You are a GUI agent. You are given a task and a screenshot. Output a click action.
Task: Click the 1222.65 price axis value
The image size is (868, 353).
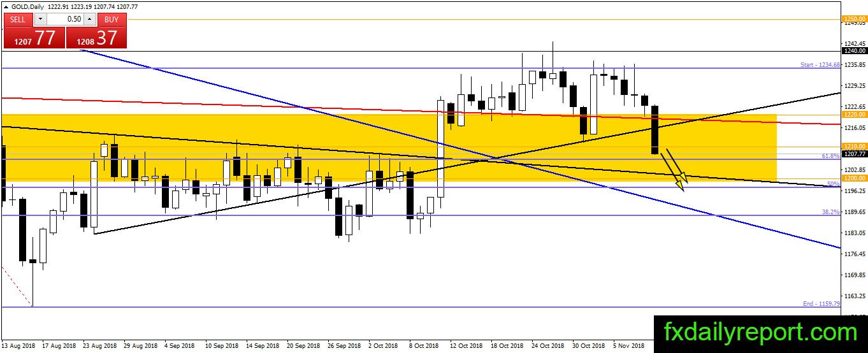coord(853,107)
